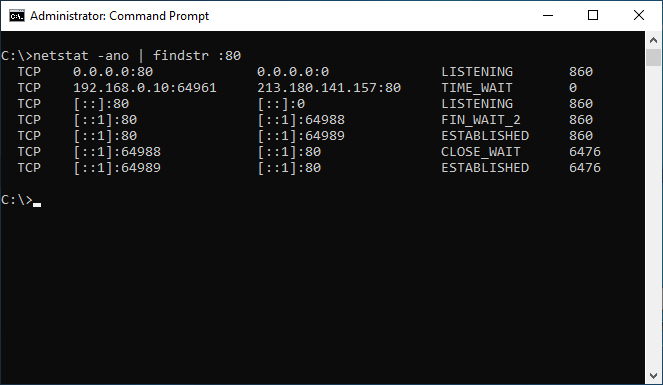Click the [::1]:64989 foreign address
663x385 pixels.
pyautogui.click(x=301, y=136)
